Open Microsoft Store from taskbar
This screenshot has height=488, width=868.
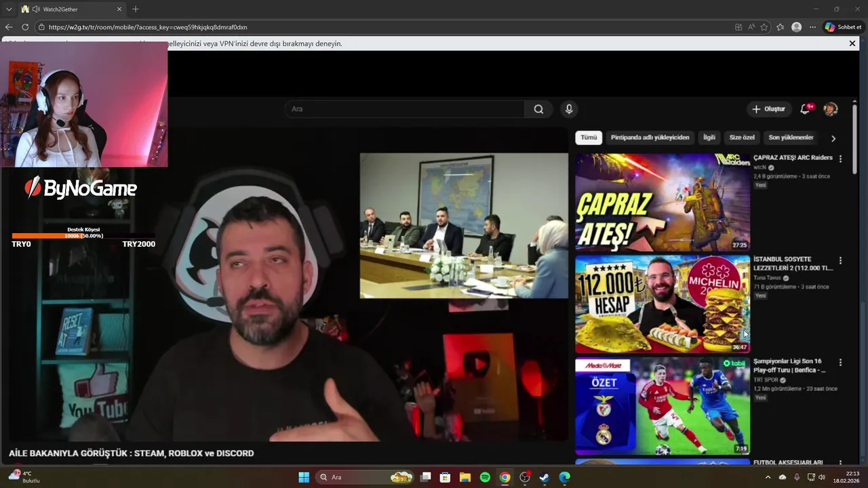(x=446, y=477)
